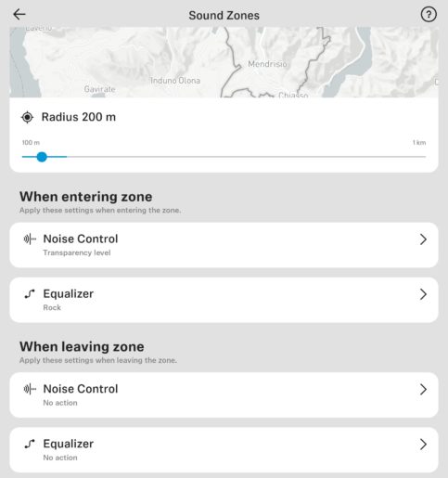Image resolution: width=448 pixels, height=478 pixels.
Task: Expand leaving zone Equalizer chevron
Action: 423,445
